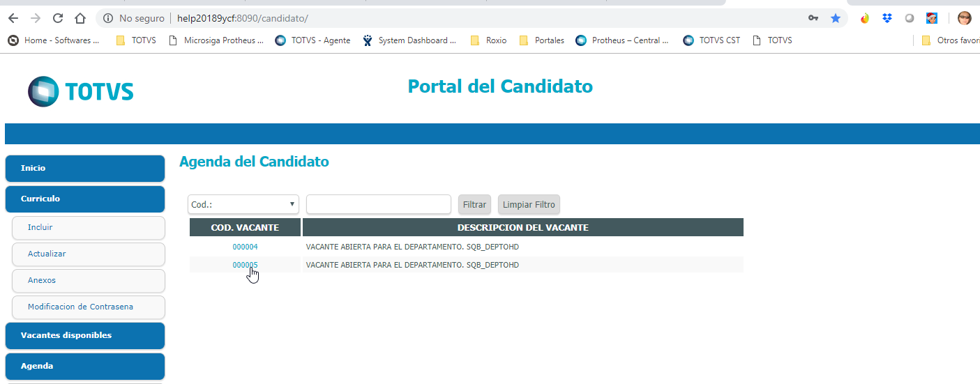Image resolution: width=980 pixels, height=384 pixels.
Task: Open vacancy code 000004
Action: click(245, 247)
